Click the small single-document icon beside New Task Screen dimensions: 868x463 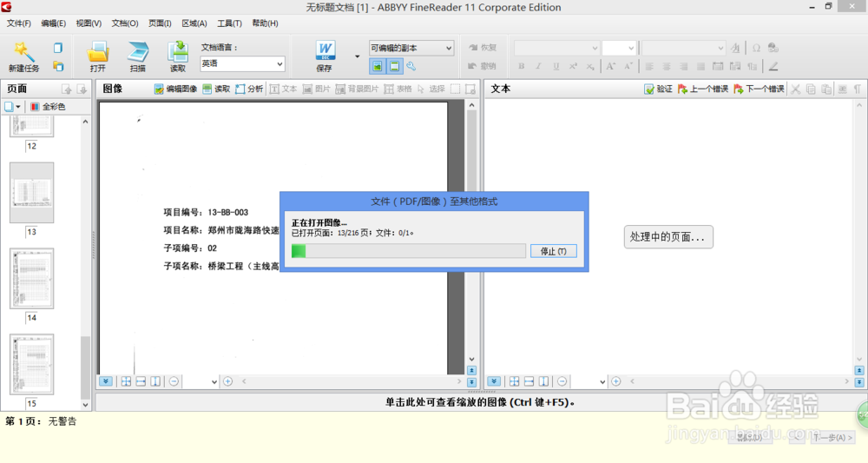57,48
